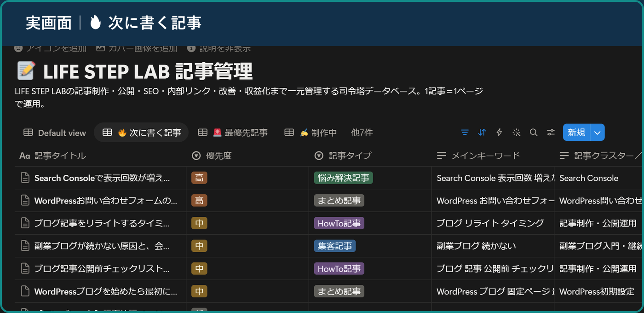Open the 優先度 column header menu
This screenshot has height=313, width=644.
tap(211, 156)
